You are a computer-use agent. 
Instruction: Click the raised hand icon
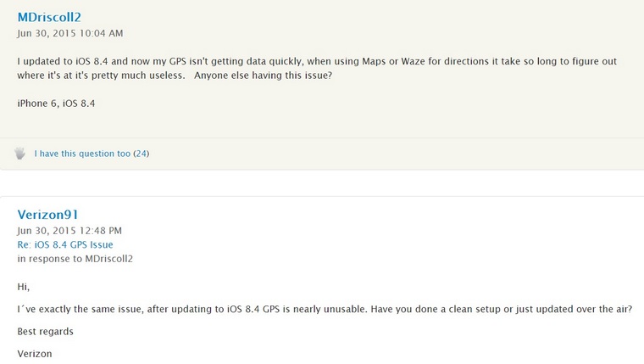point(20,154)
